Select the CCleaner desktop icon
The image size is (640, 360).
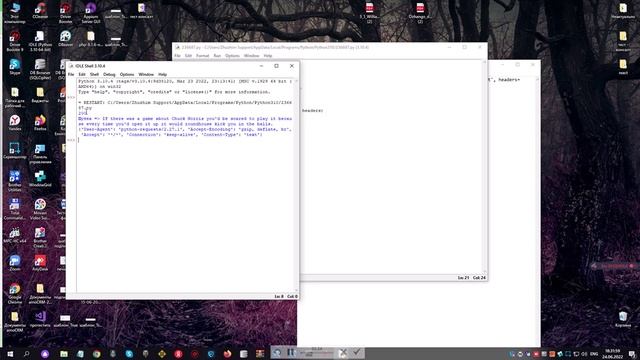pyautogui.click(x=40, y=11)
